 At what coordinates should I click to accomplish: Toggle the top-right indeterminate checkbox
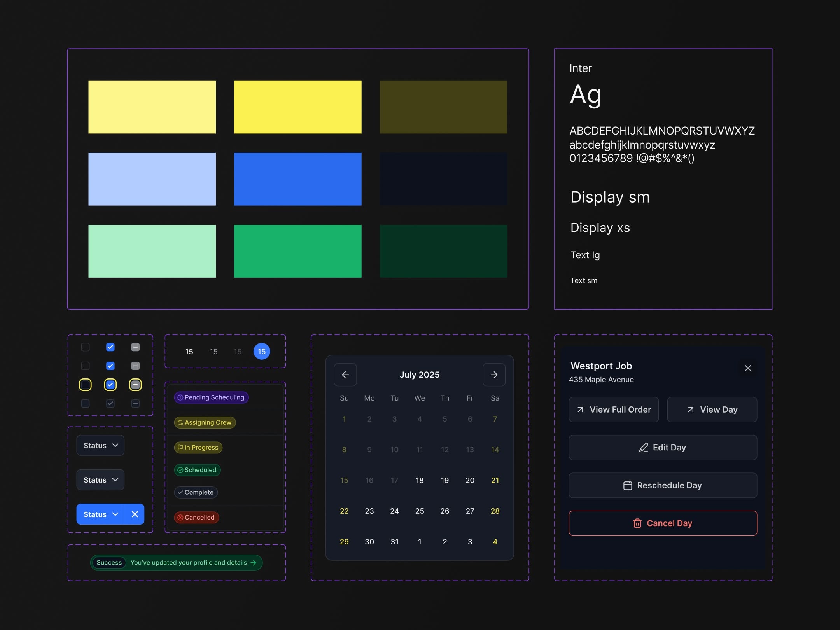click(135, 347)
